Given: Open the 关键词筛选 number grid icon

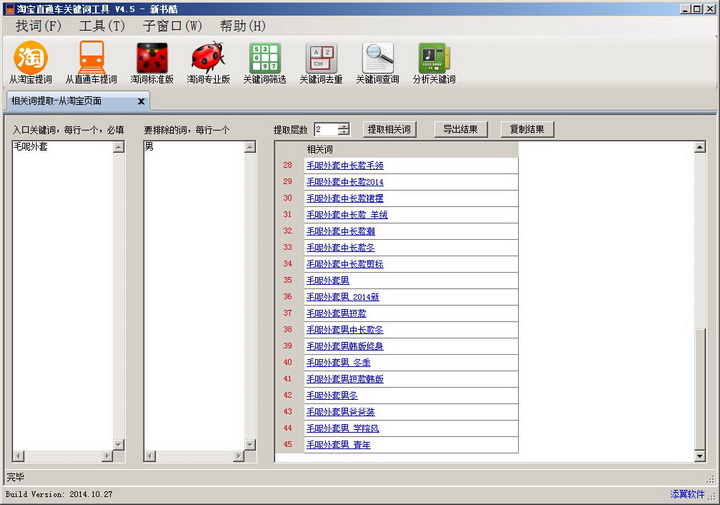Looking at the screenshot, I should pyautogui.click(x=264, y=62).
